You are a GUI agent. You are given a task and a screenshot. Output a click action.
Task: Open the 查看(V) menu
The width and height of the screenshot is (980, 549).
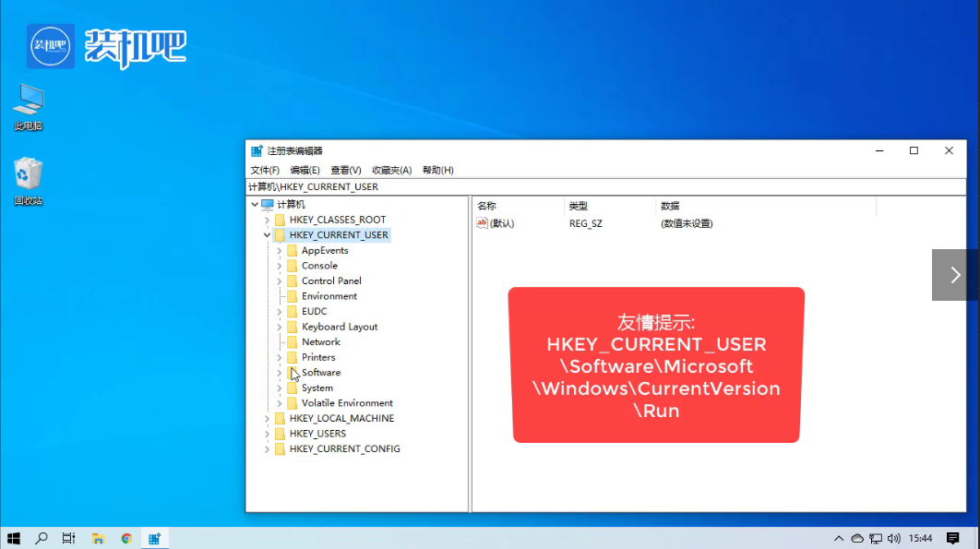point(346,171)
